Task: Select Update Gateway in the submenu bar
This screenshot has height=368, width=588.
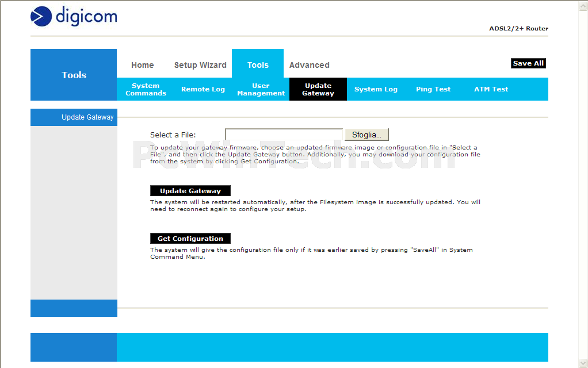Action: [x=318, y=90]
